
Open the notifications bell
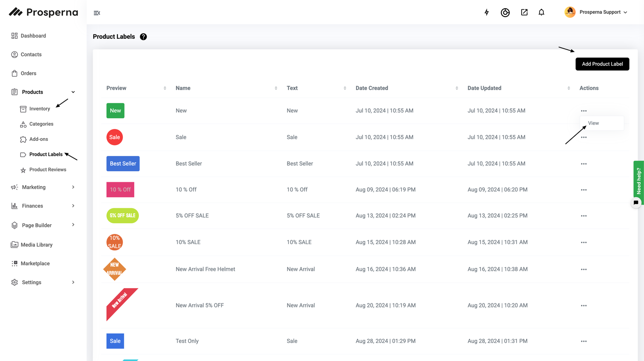click(541, 12)
